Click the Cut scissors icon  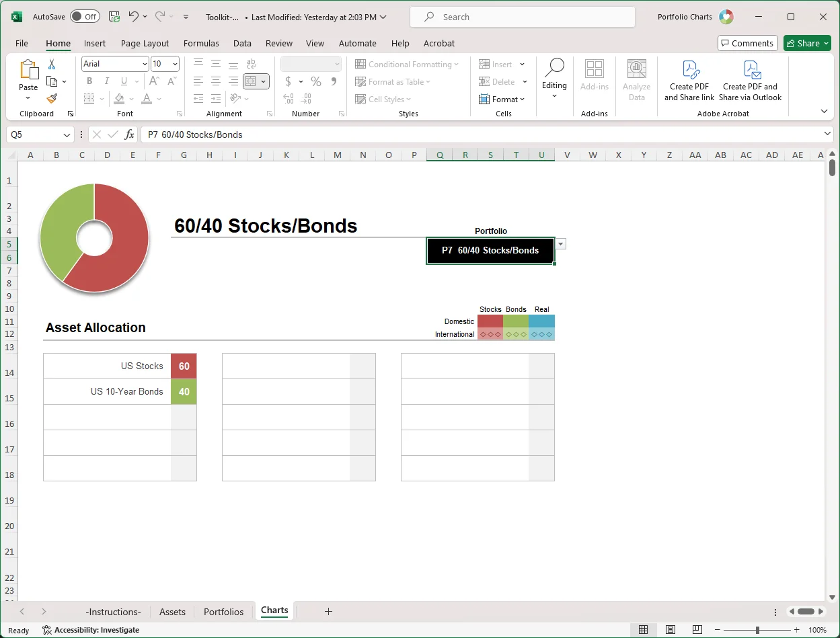click(x=52, y=65)
